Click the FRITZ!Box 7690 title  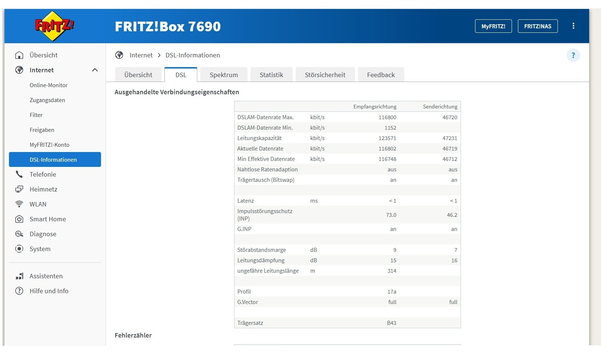[168, 26]
